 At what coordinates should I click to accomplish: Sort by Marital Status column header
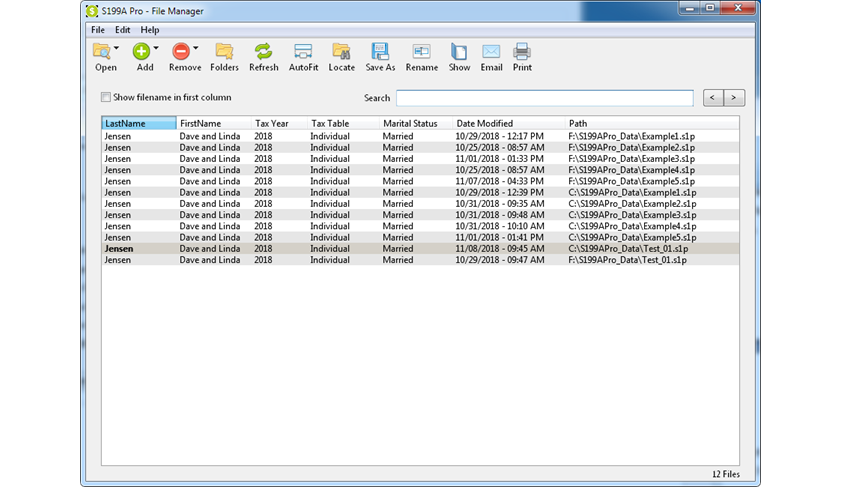416,123
